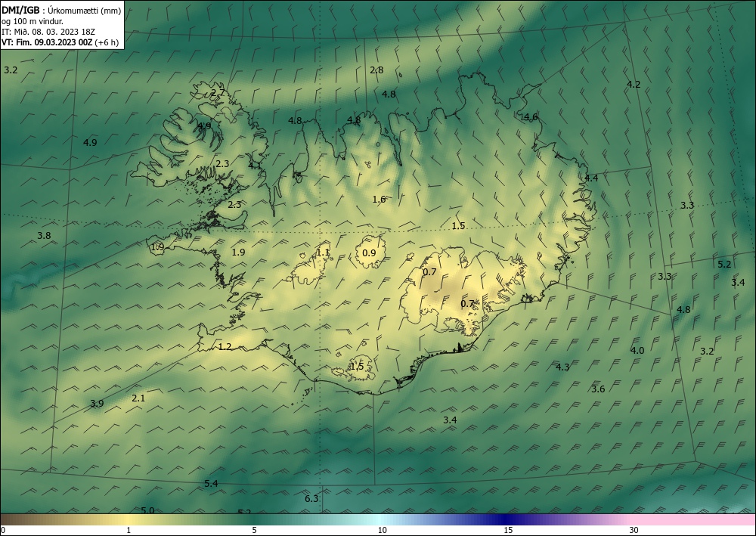
Task: Click the 2.1 value on the map
Action: 138,398
